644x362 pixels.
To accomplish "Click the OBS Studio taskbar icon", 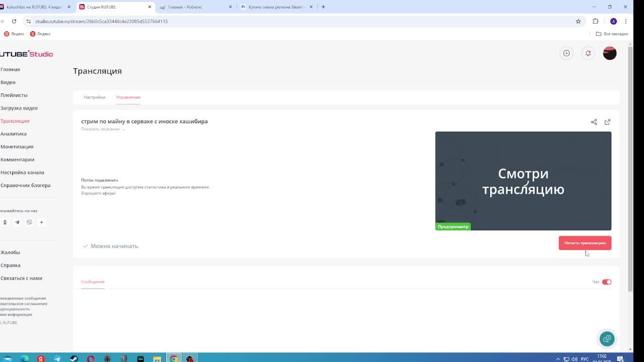I will click(190, 358).
